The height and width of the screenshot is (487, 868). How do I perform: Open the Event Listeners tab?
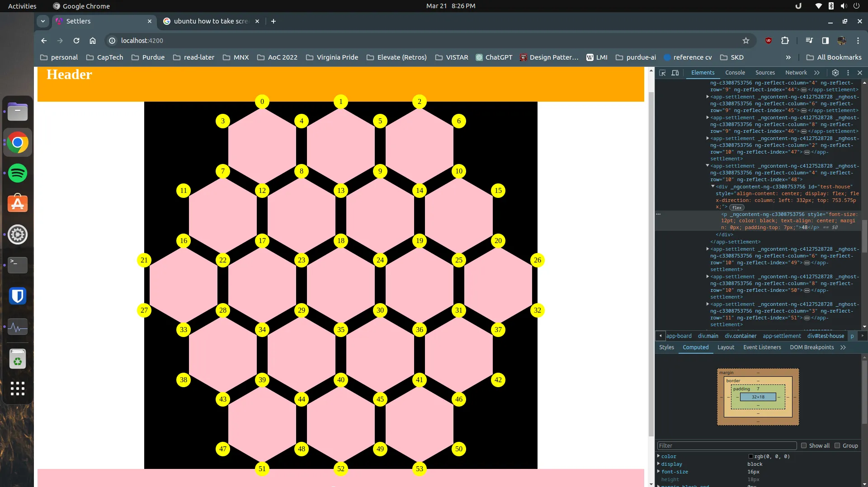point(762,347)
